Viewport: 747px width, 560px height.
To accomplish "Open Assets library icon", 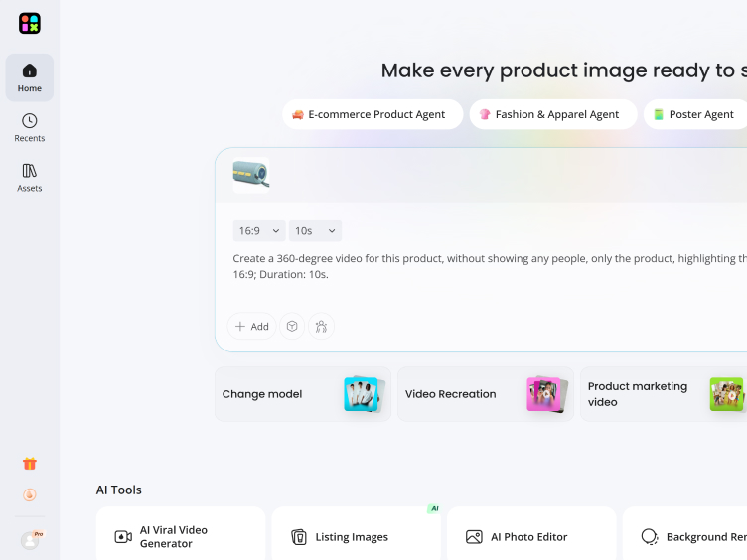I will (x=30, y=171).
